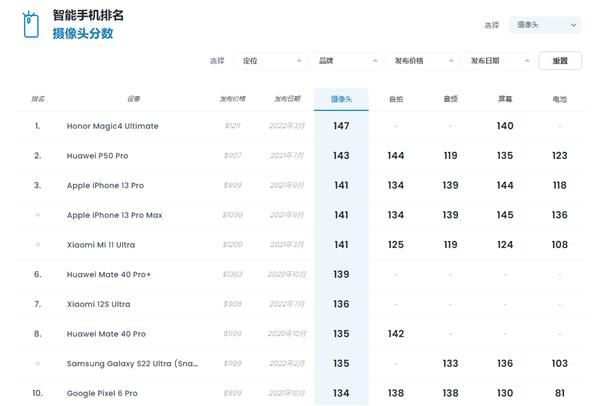
Task: Switch to the 音频 column tab
Action: click(x=450, y=99)
